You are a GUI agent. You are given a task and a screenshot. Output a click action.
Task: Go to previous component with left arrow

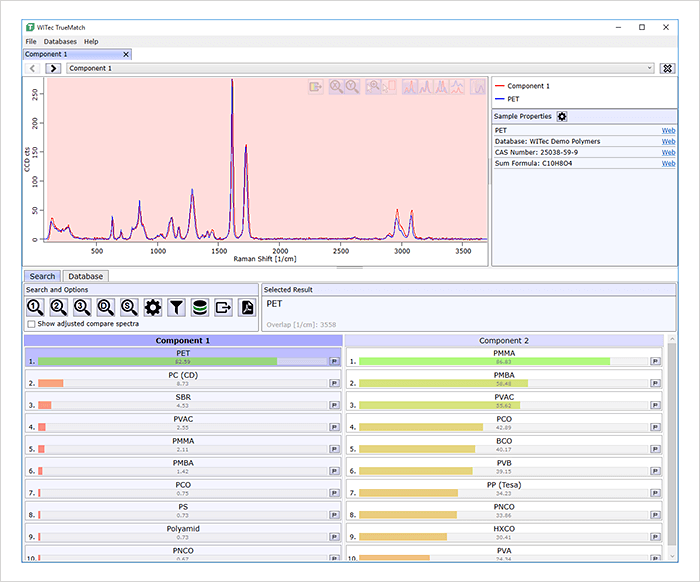tap(32, 68)
